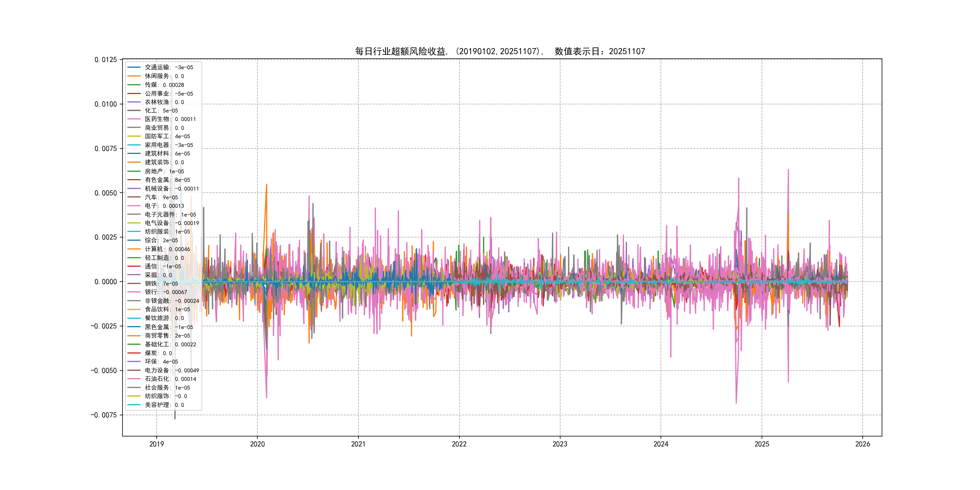Click the 基础化工 green legend swatch

click(x=134, y=344)
